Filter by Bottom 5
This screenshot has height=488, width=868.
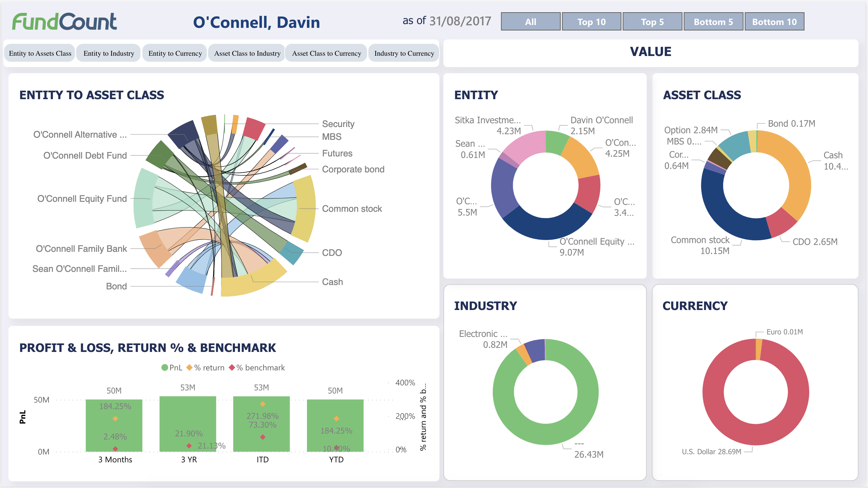pos(713,22)
